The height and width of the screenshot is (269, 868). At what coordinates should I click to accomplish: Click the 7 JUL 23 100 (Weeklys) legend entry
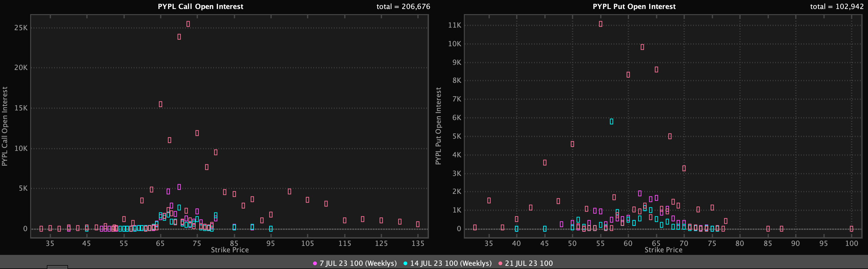click(355, 263)
